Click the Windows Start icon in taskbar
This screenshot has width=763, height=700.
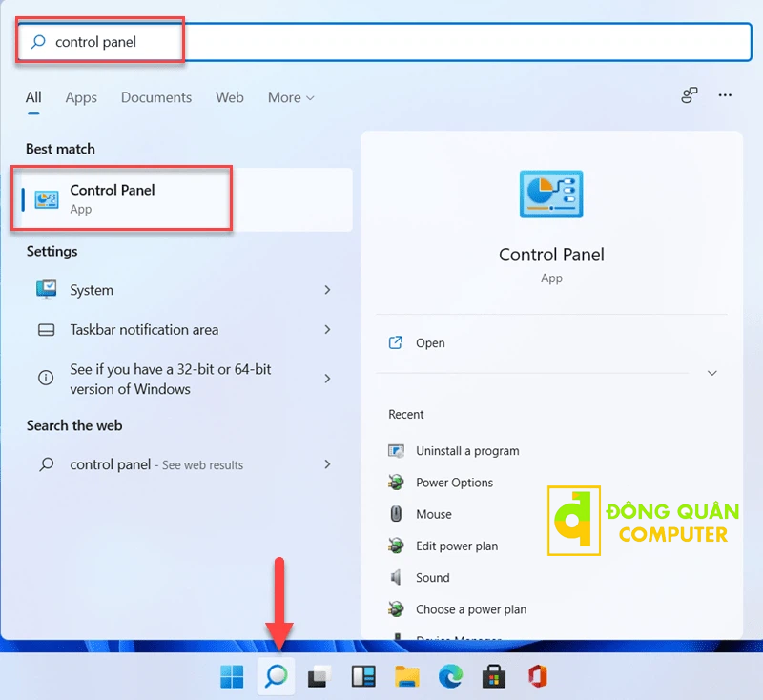[x=232, y=676]
